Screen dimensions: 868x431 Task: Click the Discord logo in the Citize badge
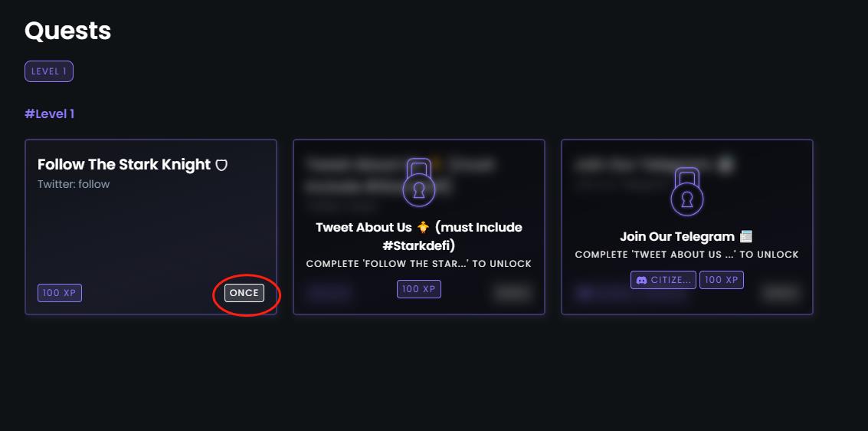coord(641,280)
